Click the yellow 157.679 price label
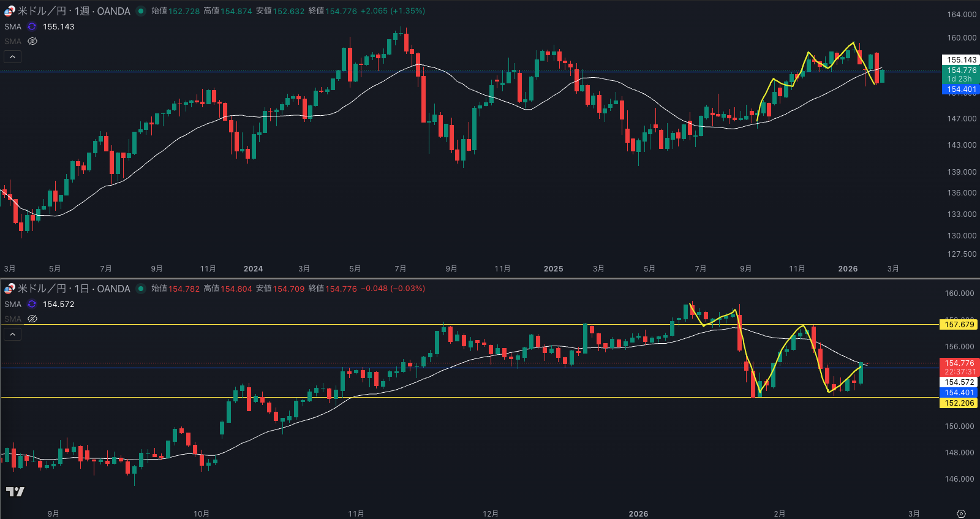 coord(959,325)
